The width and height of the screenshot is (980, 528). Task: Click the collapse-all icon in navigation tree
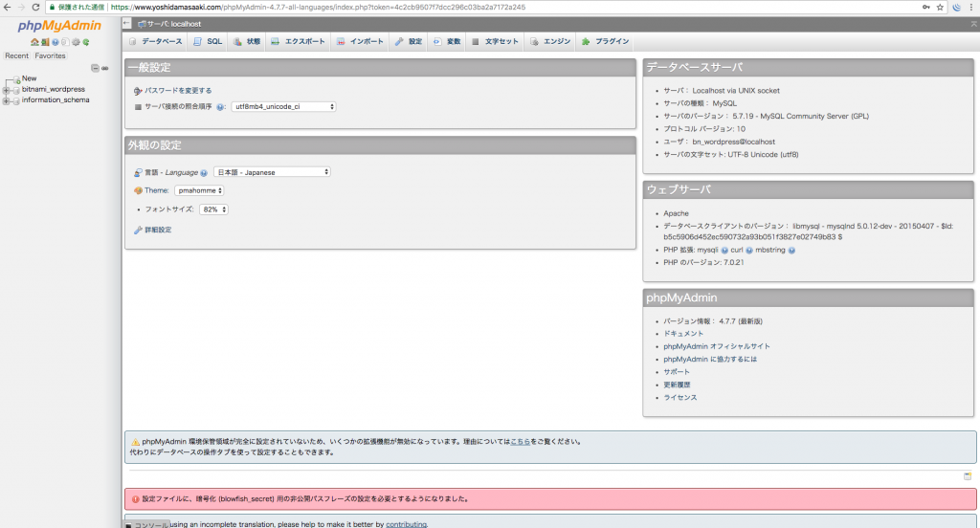tap(94, 68)
